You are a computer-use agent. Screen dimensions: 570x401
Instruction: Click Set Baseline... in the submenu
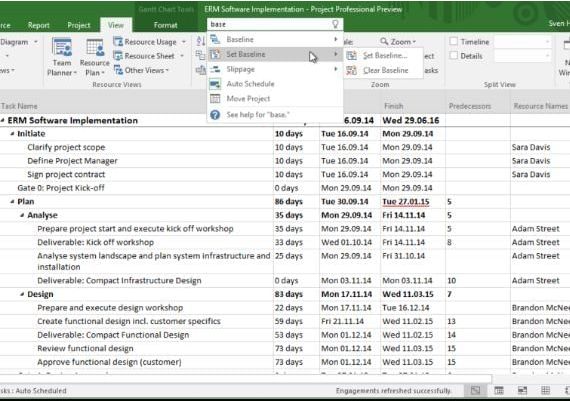point(385,56)
